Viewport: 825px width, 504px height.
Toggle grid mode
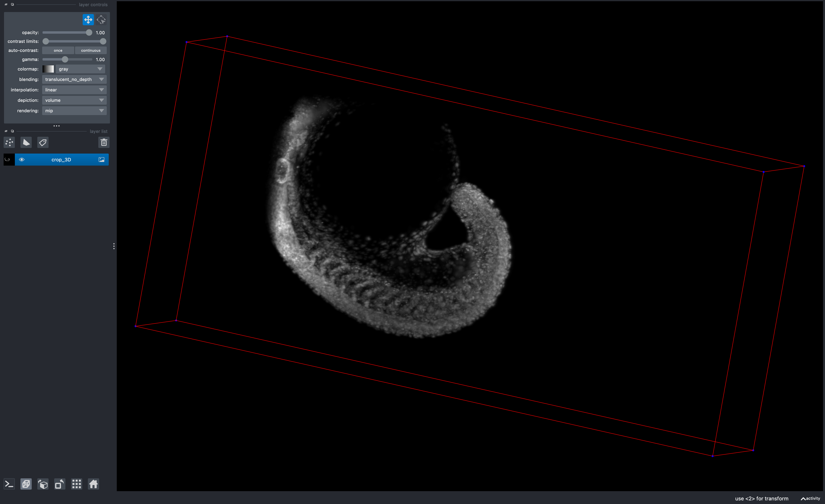pos(77,484)
